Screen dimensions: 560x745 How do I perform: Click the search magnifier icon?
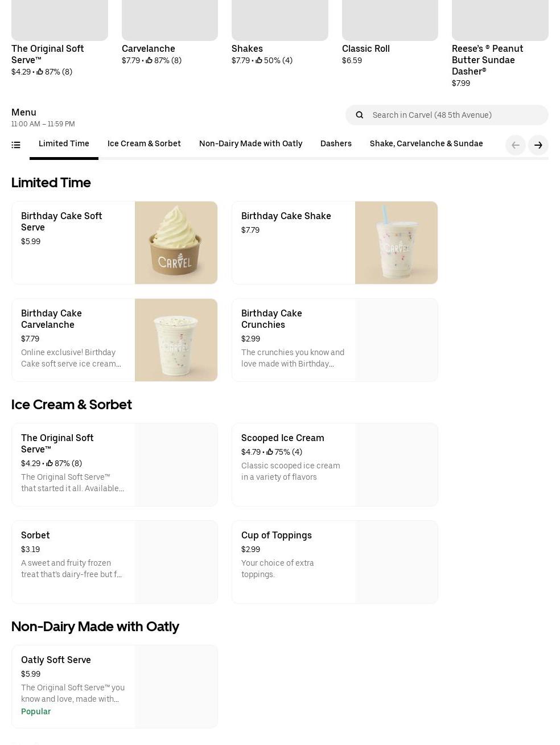pyautogui.click(x=360, y=115)
